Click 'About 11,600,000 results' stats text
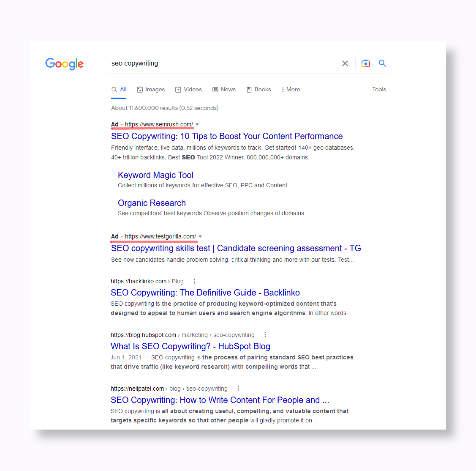This screenshot has height=471, width=476. 165,108
